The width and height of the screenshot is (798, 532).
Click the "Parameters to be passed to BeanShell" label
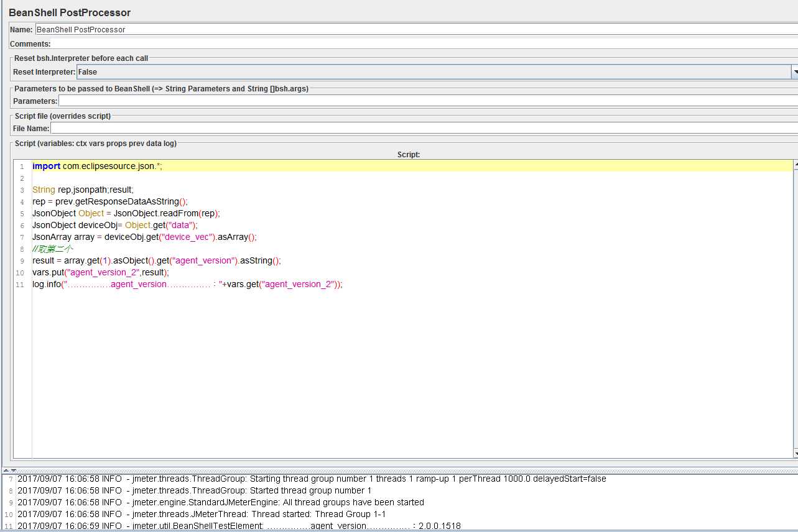coord(162,89)
